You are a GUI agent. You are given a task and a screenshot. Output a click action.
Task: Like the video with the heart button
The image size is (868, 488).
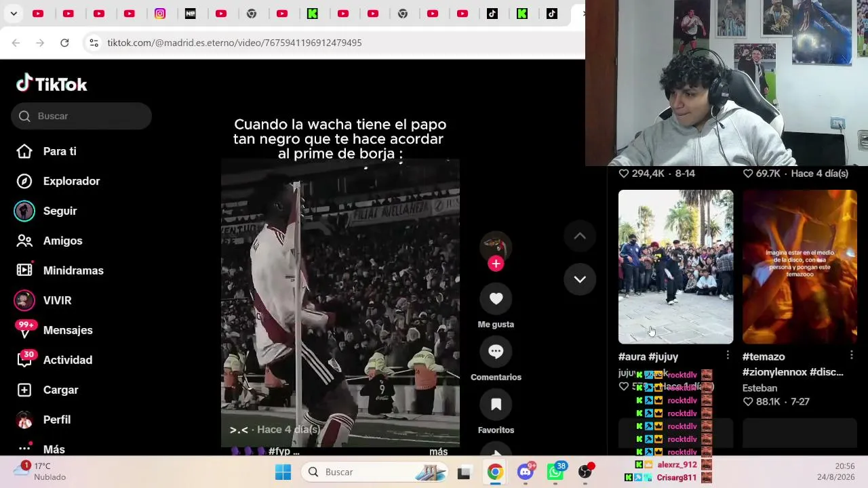coord(496,299)
